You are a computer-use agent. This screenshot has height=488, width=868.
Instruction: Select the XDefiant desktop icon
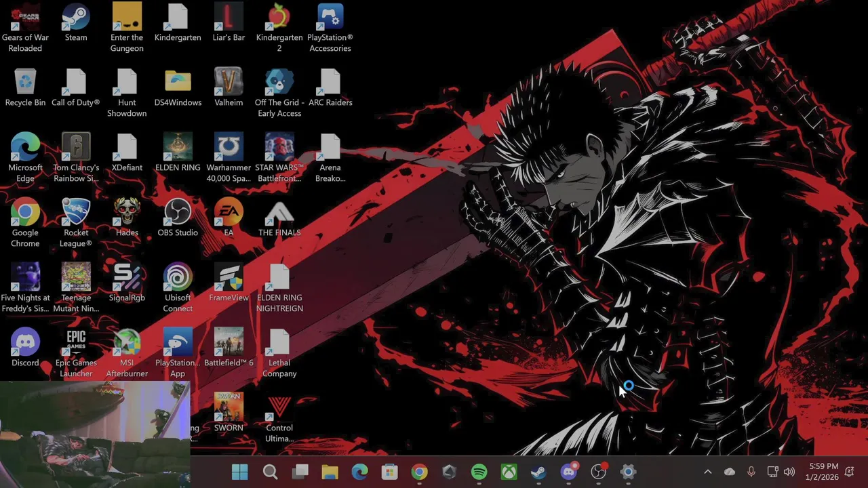click(x=127, y=153)
